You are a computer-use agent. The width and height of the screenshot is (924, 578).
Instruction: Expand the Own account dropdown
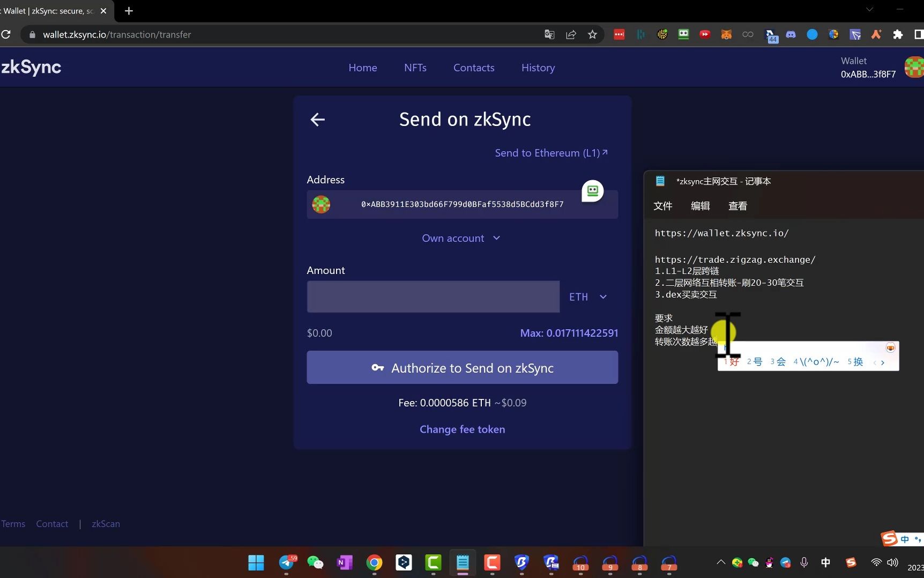pyautogui.click(x=461, y=238)
